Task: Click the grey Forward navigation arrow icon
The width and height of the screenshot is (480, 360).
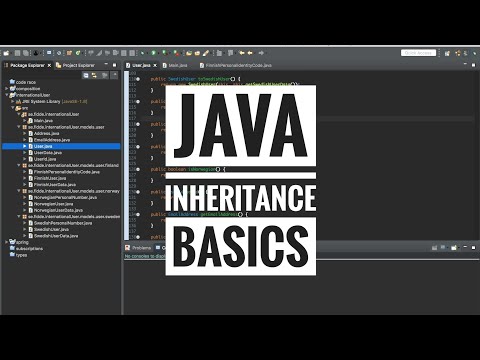Action: (262, 53)
